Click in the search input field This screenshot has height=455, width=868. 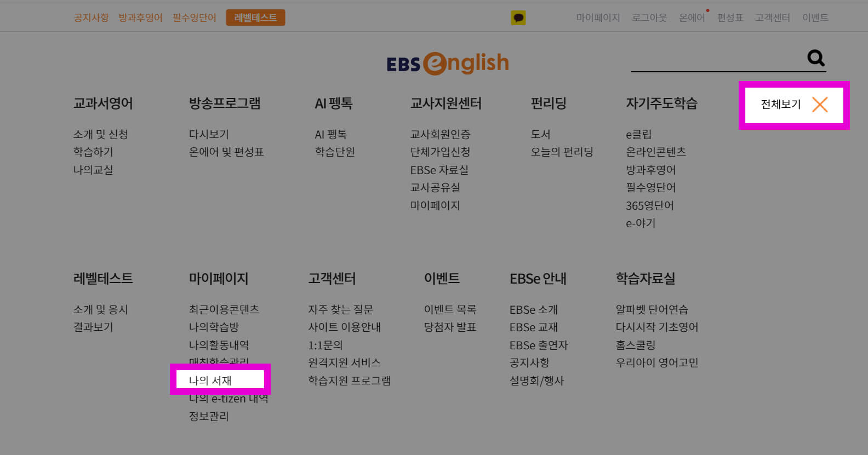pos(718,59)
